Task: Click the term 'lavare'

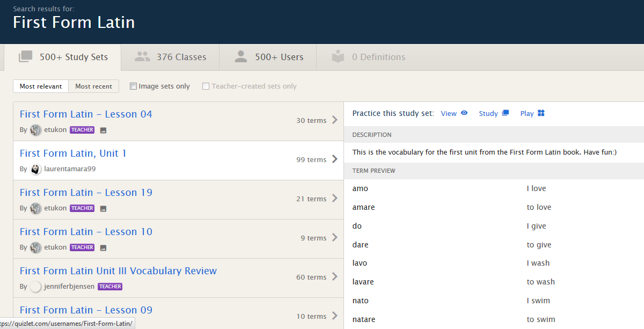Action: point(363,282)
